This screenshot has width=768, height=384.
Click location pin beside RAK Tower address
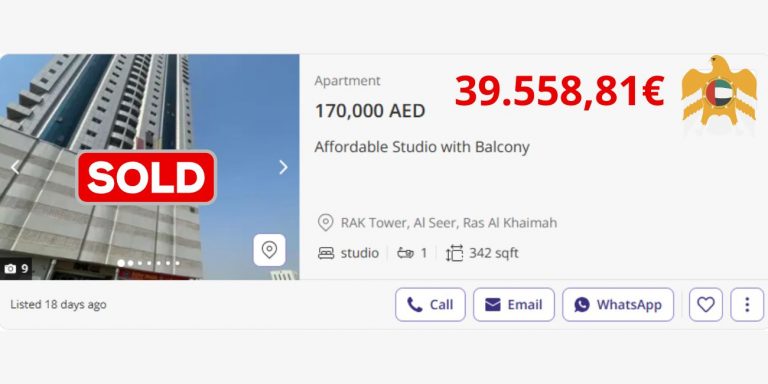[x=325, y=223]
